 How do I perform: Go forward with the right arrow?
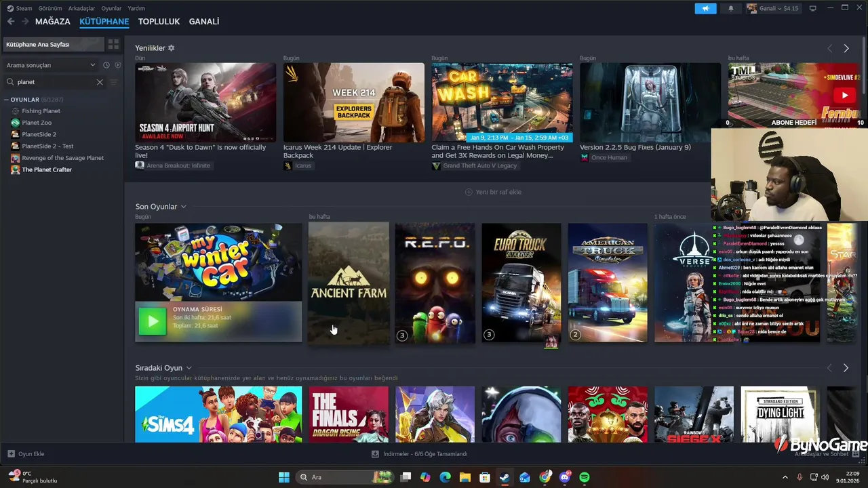pyautogui.click(x=25, y=22)
